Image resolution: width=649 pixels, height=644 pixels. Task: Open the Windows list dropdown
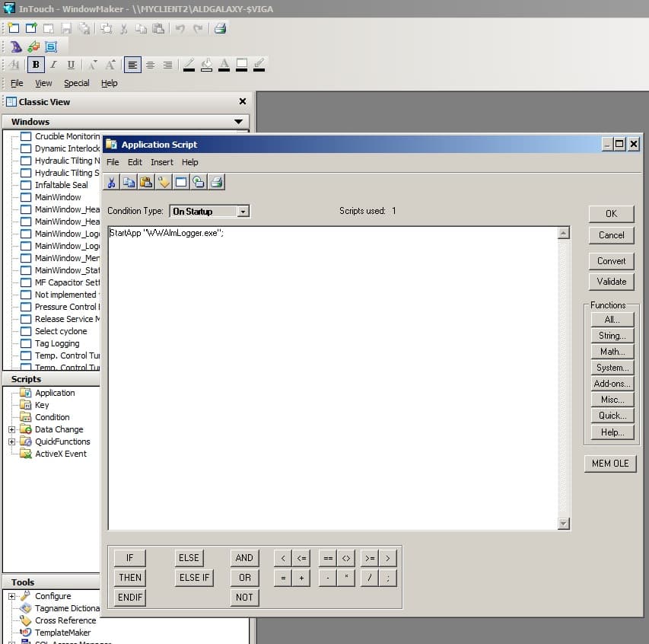238,121
